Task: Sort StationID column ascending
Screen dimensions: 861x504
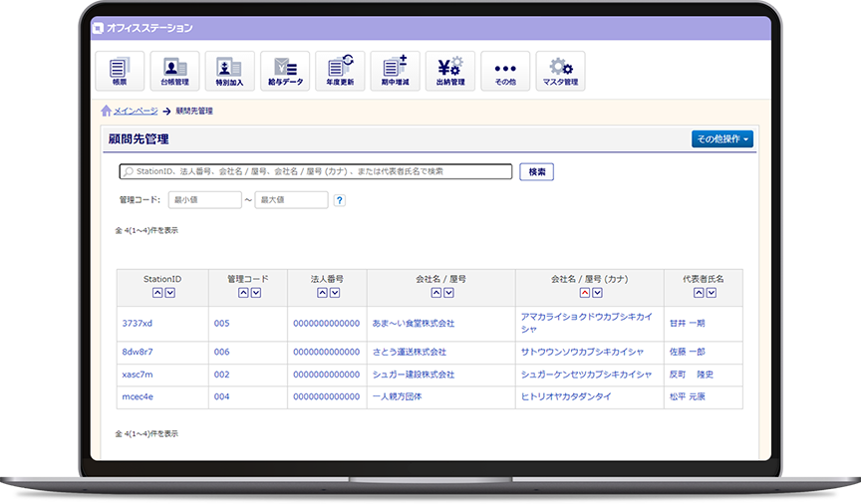Action: coord(157,293)
